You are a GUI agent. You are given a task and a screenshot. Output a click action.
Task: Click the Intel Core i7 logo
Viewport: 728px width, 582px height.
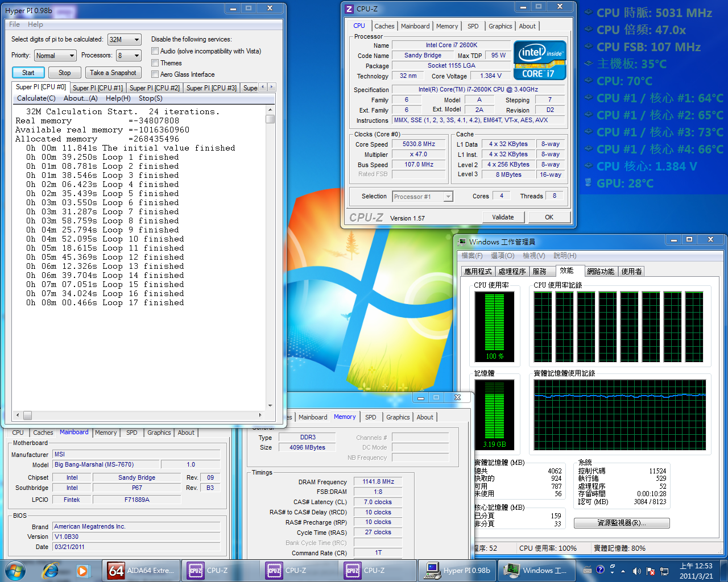click(540, 60)
